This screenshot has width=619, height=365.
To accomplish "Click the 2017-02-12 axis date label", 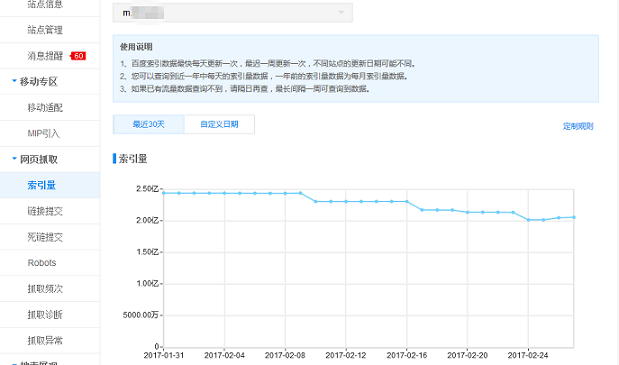I will [346, 355].
